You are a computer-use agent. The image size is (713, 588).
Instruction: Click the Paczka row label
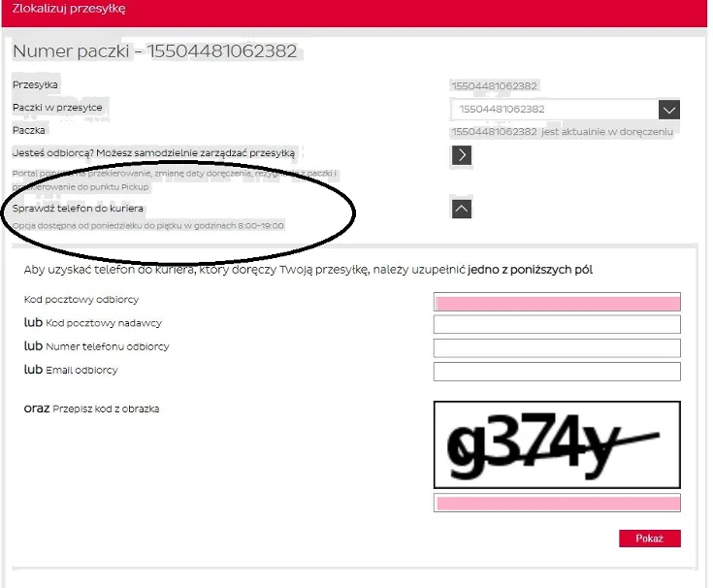tap(29, 130)
